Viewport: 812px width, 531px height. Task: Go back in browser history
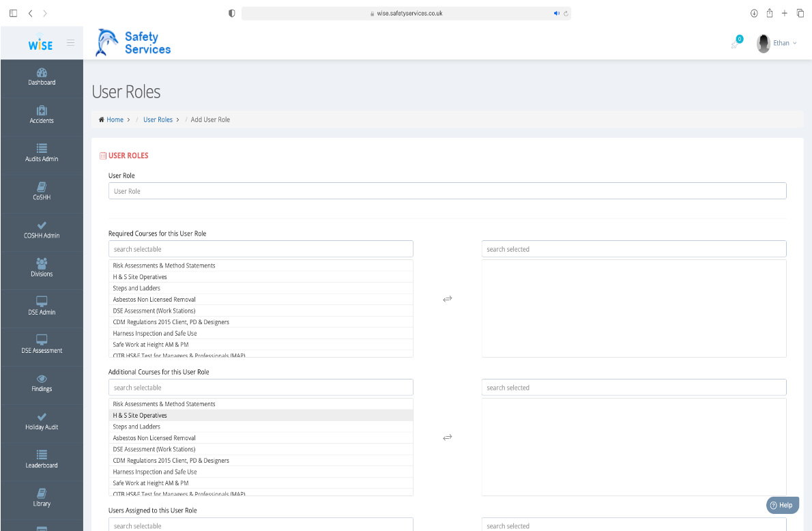point(31,14)
